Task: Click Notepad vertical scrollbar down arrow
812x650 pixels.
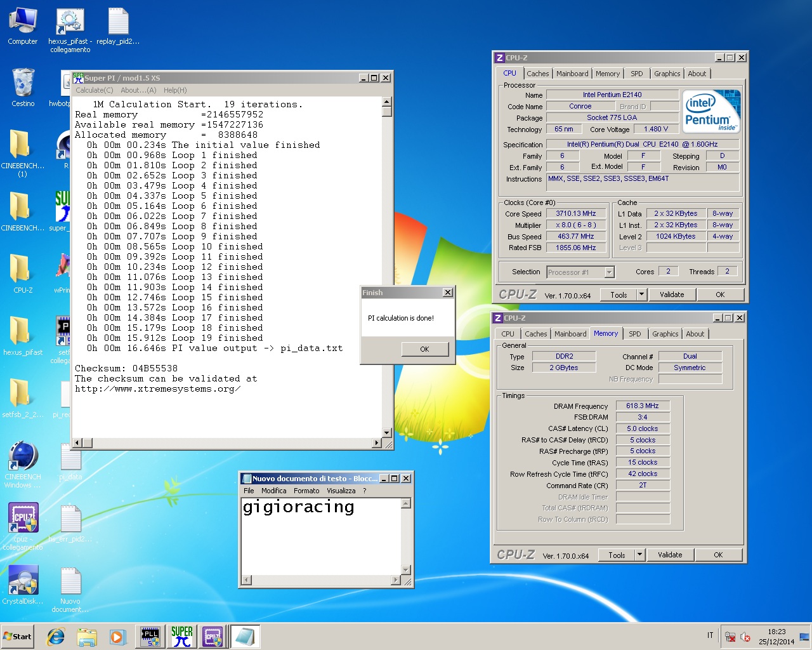Action: coord(406,569)
